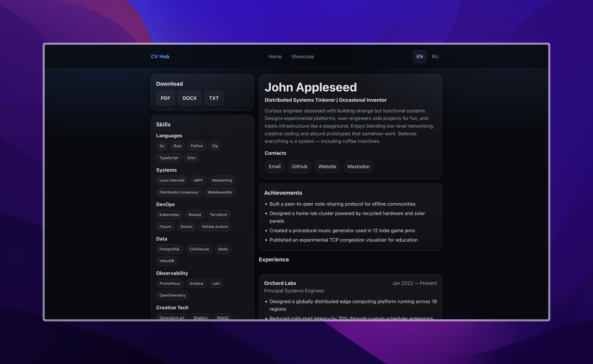Click the home-lab cluster achievement
593x364 pixels.
coord(347,217)
